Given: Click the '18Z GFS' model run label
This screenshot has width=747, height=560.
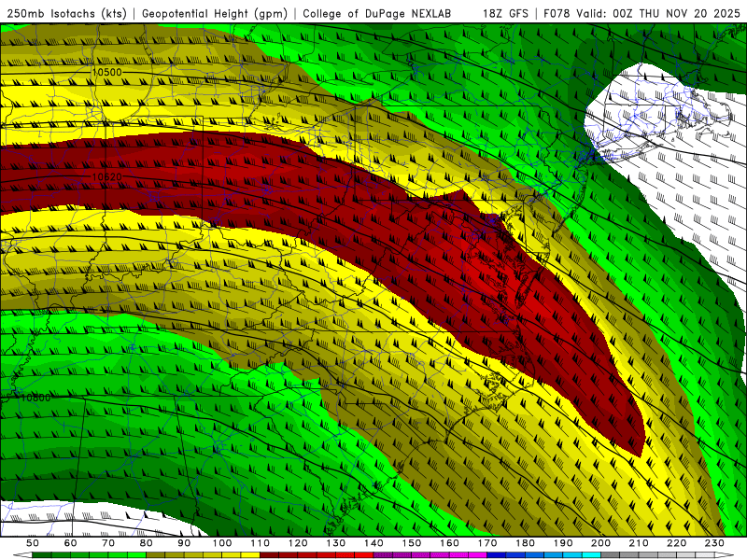Looking at the screenshot, I should point(505,14).
